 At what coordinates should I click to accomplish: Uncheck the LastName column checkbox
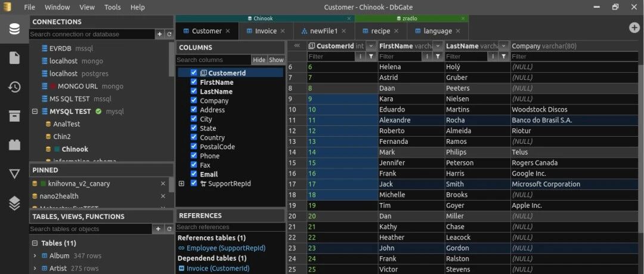pos(194,91)
